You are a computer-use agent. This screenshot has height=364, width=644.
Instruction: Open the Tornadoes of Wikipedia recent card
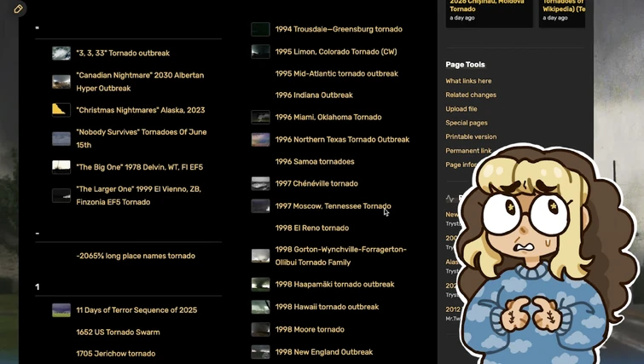(x=562, y=12)
